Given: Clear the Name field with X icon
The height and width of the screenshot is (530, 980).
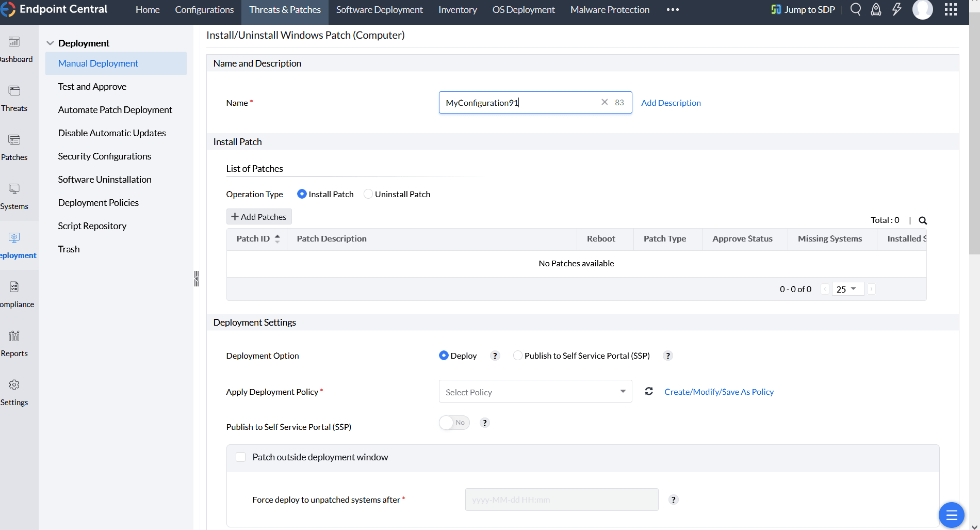Looking at the screenshot, I should click(x=605, y=102).
